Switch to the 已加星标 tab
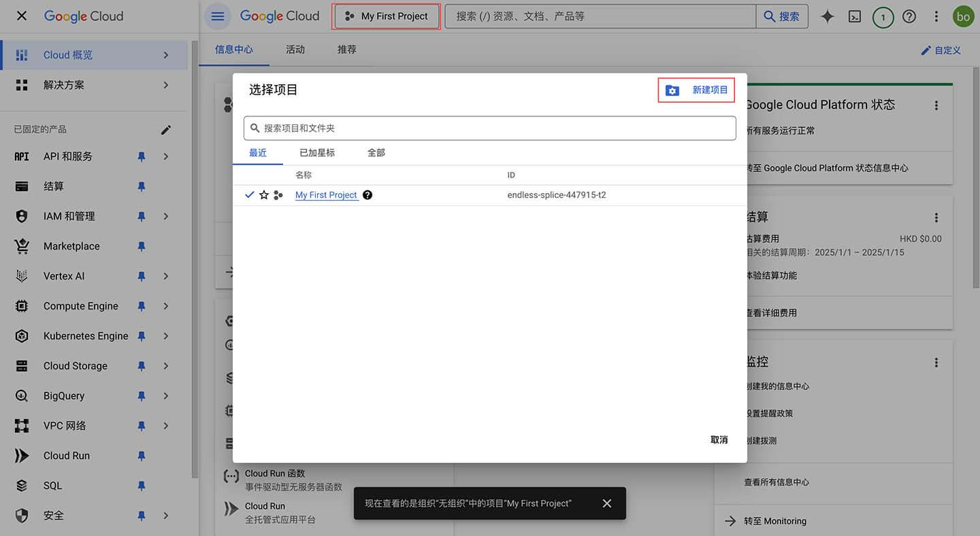The width and height of the screenshot is (980, 536). coord(317,153)
